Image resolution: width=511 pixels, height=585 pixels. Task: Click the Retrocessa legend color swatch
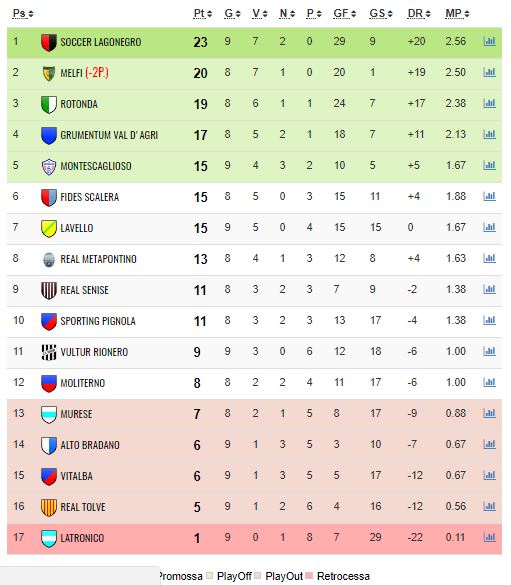309,575
